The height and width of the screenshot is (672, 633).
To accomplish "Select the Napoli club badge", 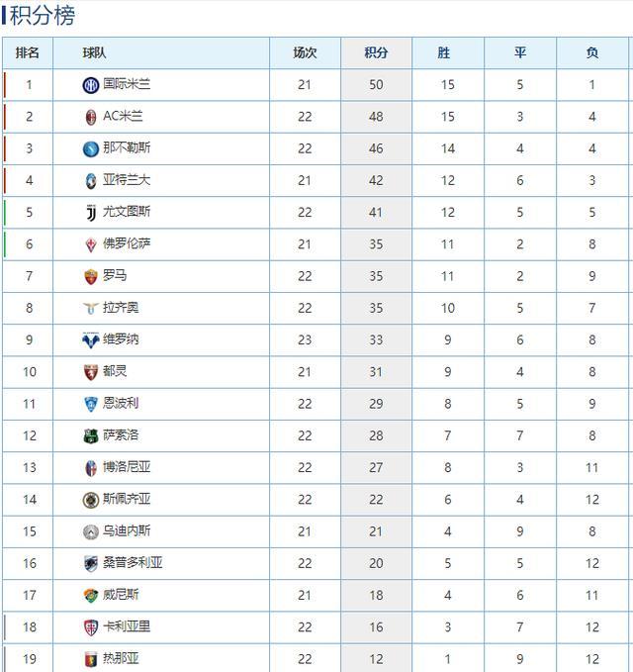I will (90, 149).
